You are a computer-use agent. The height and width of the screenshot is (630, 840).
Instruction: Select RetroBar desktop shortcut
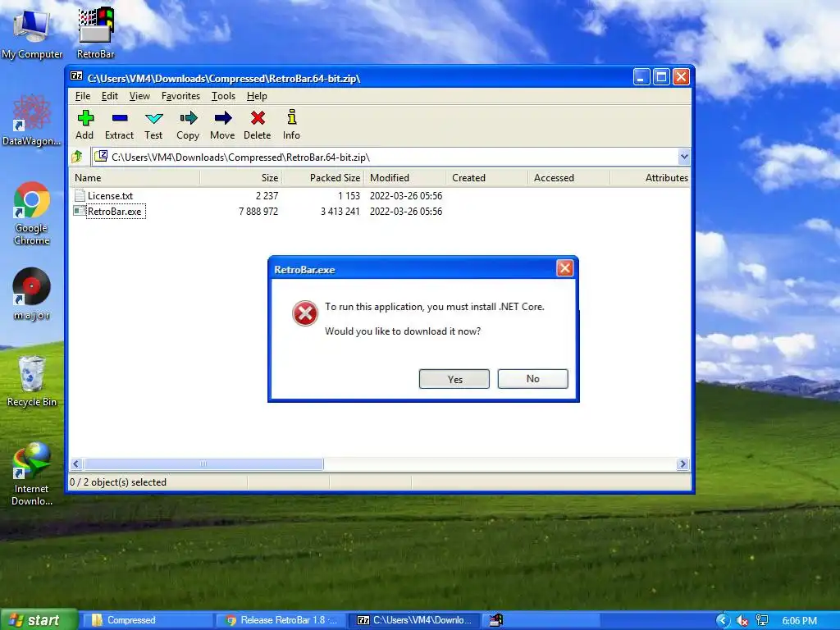tap(95, 31)
